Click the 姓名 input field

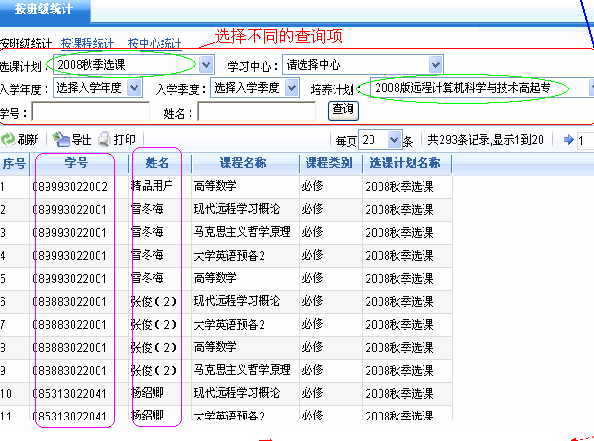point(256,112)
